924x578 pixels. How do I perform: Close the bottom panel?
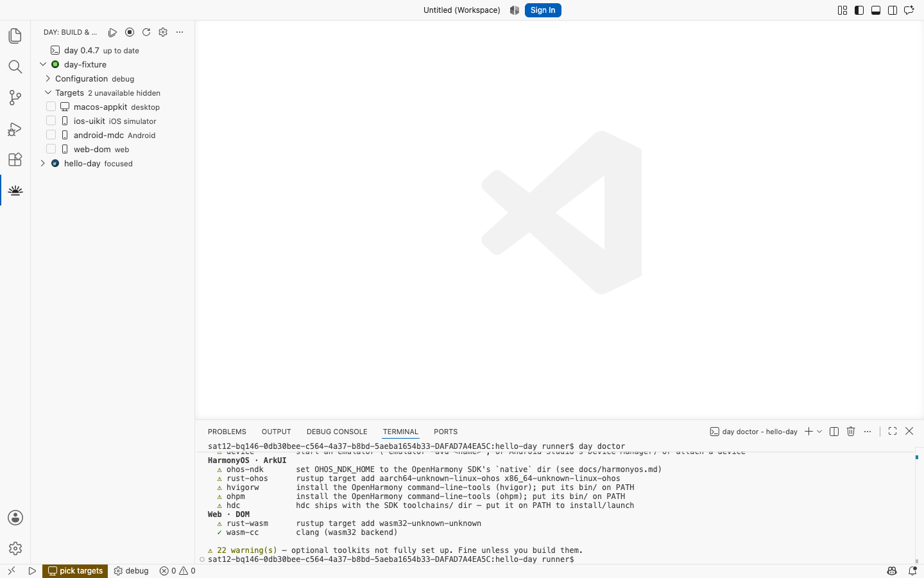[909, 432]
